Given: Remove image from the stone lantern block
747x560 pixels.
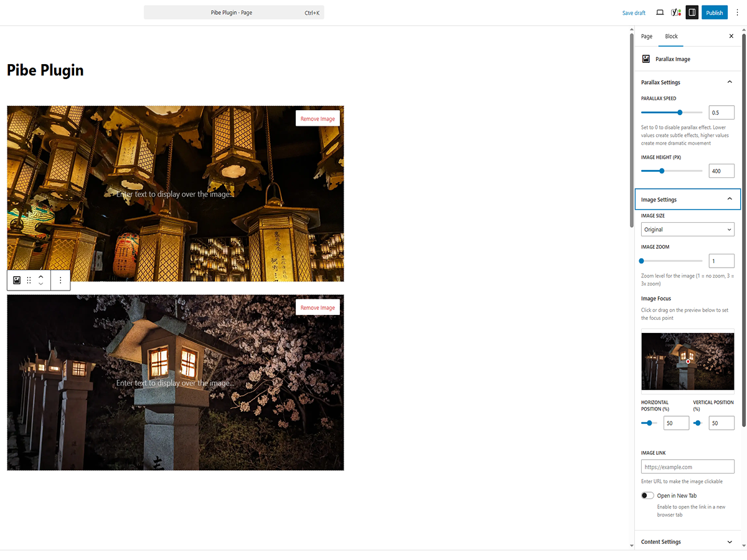Looking at the screenshot, I should (x=317, y=307).
